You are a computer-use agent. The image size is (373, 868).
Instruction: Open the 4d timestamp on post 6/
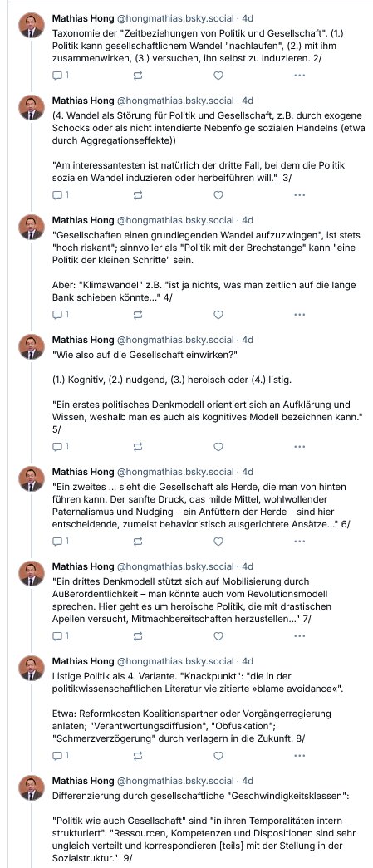pos(248,472)
